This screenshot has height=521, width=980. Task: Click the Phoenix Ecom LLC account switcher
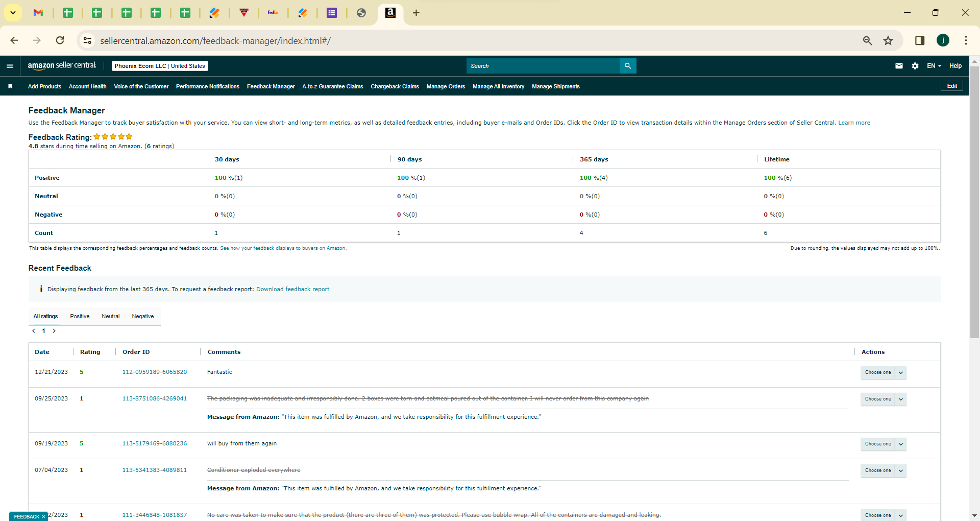pyautogui.click(x=160, y=66)
